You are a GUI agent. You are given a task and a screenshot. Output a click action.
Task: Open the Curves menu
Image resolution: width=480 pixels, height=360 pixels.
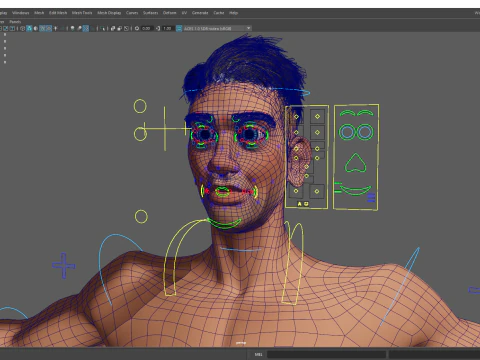pos(132,13)
